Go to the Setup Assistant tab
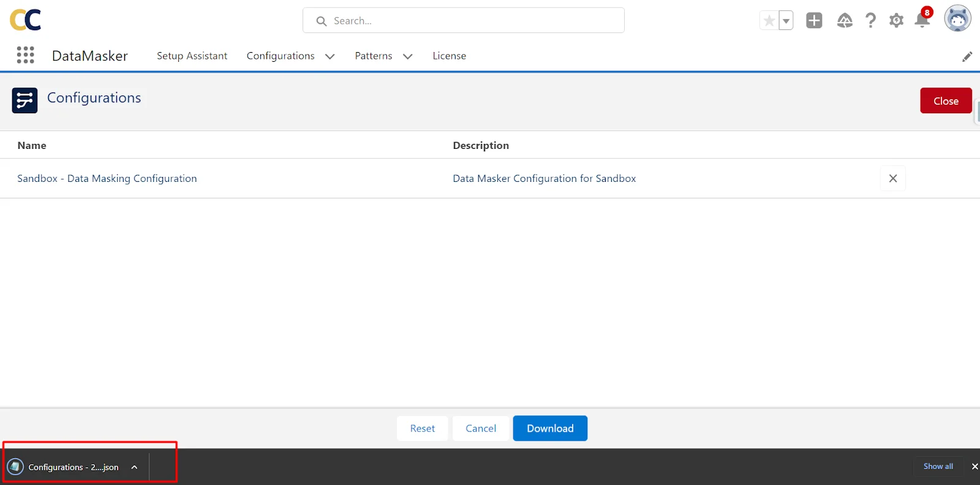980x485 pixels. [192, 56]
